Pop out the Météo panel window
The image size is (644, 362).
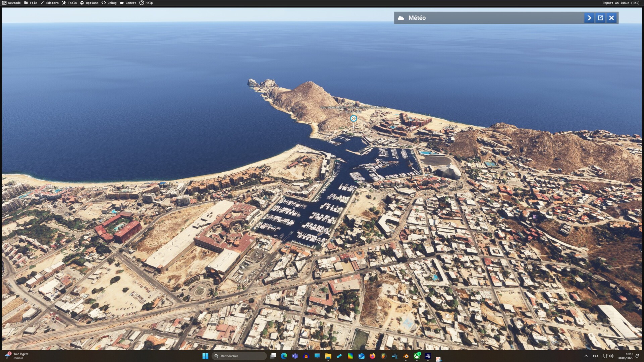click(600, 18)
